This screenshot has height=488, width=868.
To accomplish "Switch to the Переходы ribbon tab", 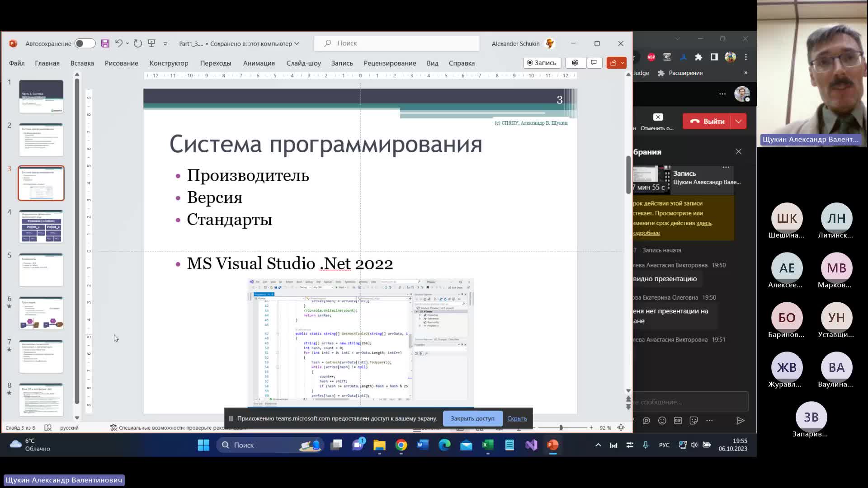I will point(216,63).
